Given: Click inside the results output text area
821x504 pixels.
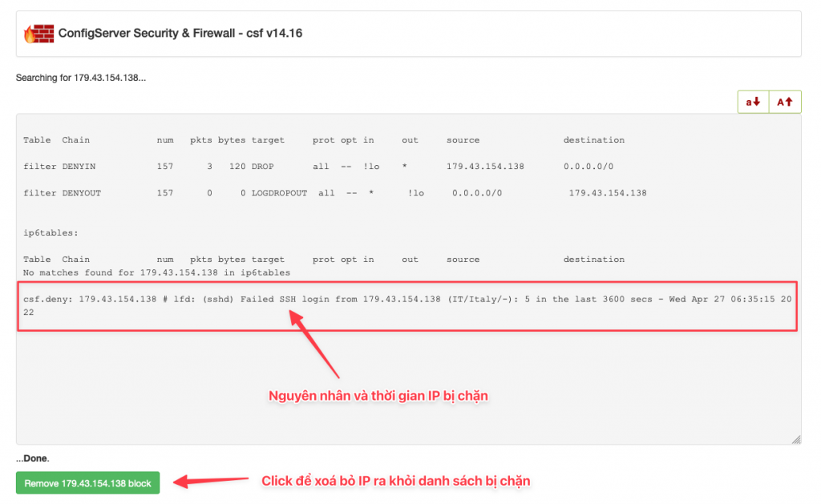Looking at the screenshot, I should [x=408, y=377].
